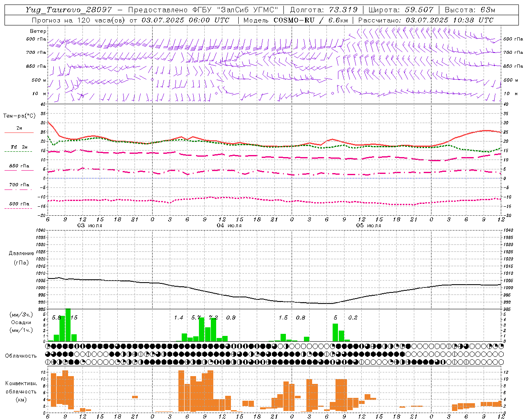Click the Облачность cloud cover label

pos(21,356)
